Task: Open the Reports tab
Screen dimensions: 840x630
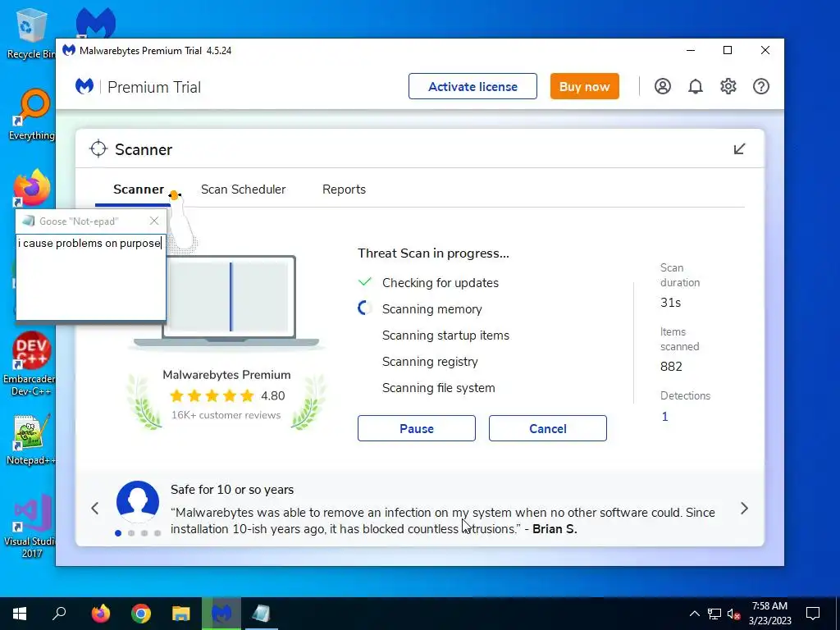Action: (344, 189)
